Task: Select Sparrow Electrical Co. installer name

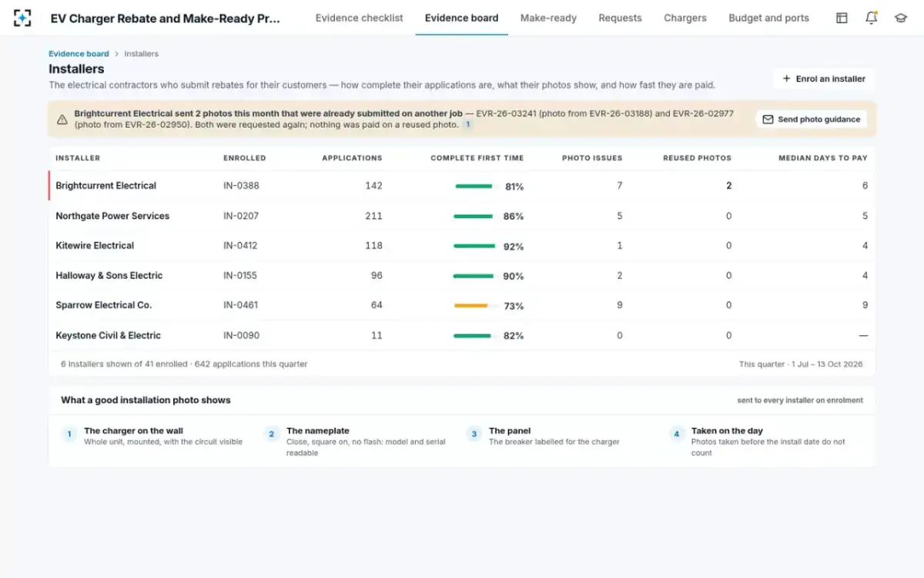Action: tap(104, 305)
